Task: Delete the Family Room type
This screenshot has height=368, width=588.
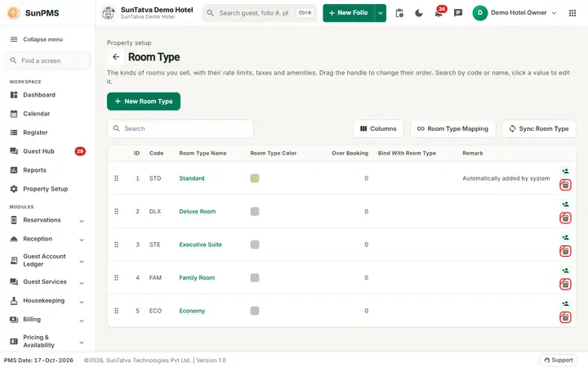Action: coord(565,284)
